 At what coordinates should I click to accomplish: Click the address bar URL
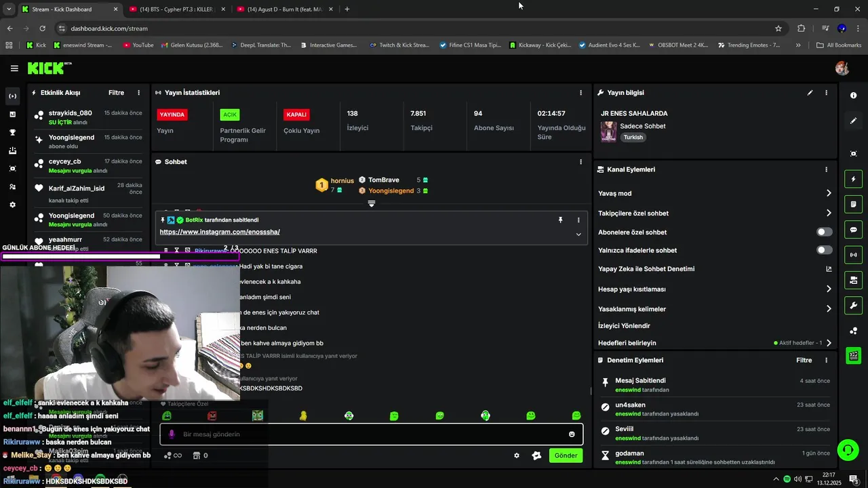coord(109,28)
